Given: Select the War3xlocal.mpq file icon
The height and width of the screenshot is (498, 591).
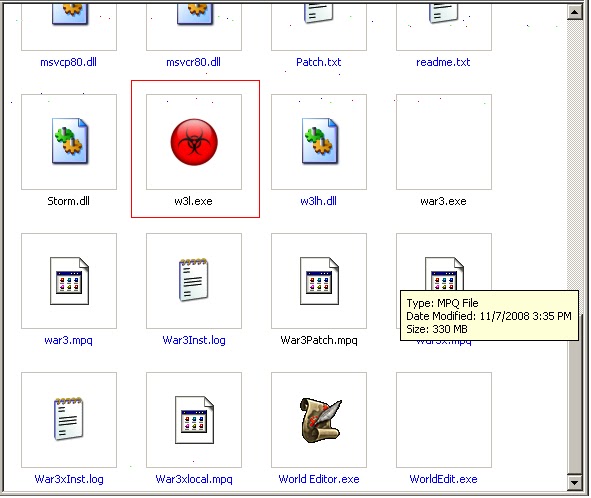Looking at the screenshot, I should (194, 420).
